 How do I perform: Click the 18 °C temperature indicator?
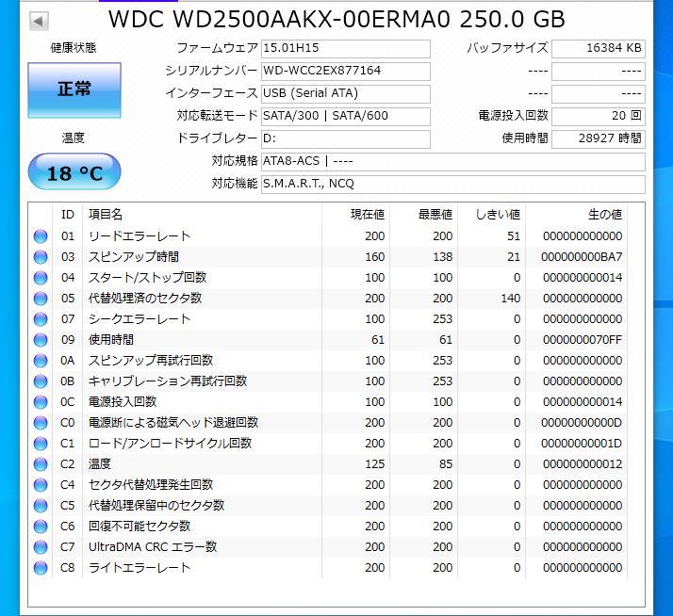(74, 171)
